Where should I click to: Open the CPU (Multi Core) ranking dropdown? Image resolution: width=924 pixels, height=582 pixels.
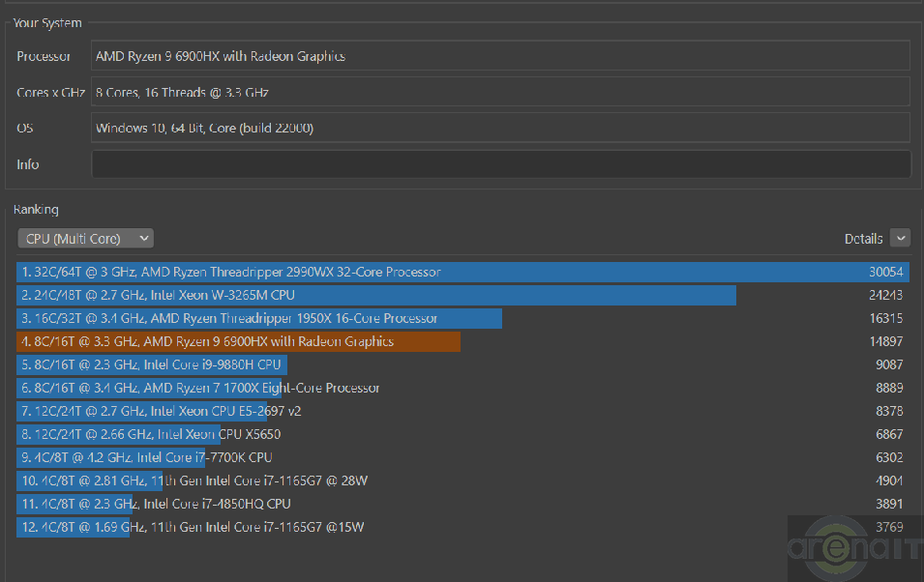point(85,238)
